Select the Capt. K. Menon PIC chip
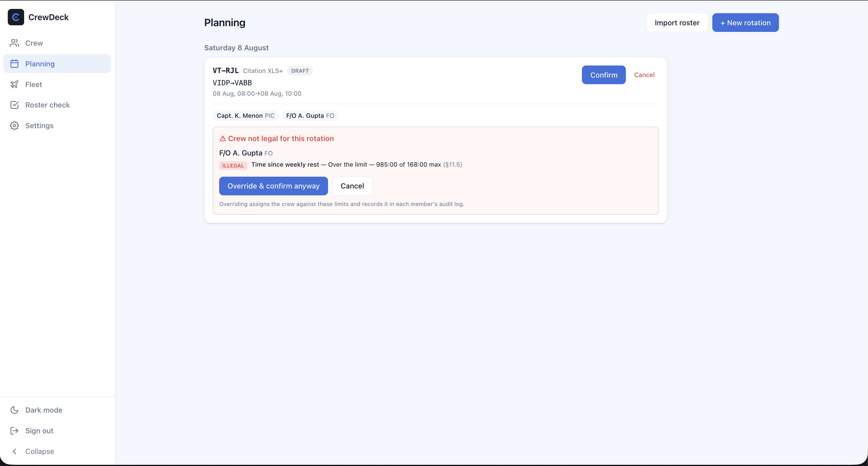The image size is (868, 466). (x=246, y=115)
